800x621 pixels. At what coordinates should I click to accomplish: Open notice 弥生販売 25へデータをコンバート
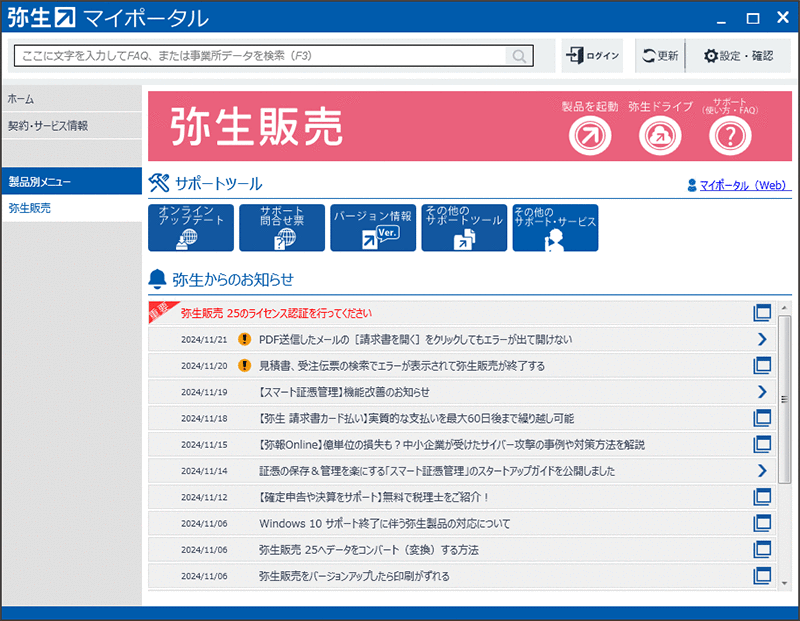(x=462, y=550)
